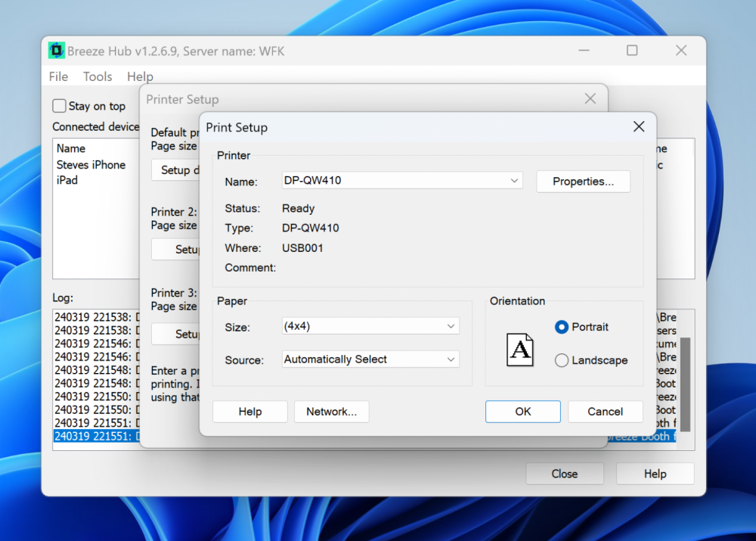756x541 pixels.
Task: Close the Printer Setup window with X
Action: coord(590,99)
